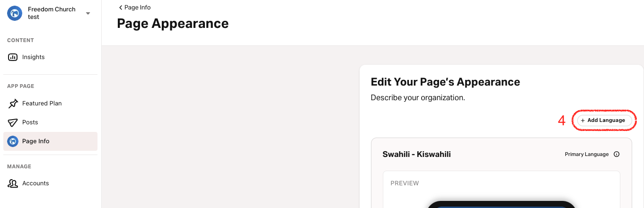Click the Page Info sidebar icon
Screen dimensions: 644x208
13,141
